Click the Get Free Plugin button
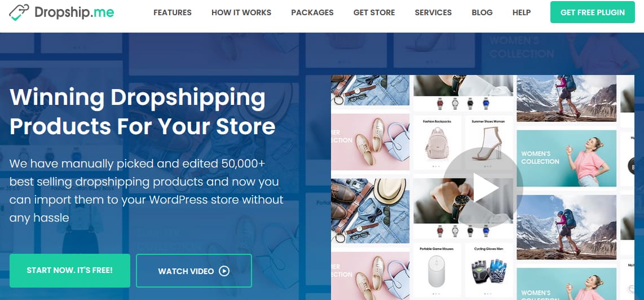The width and height of the screenshot is (644, 300). tap(593, 12)
